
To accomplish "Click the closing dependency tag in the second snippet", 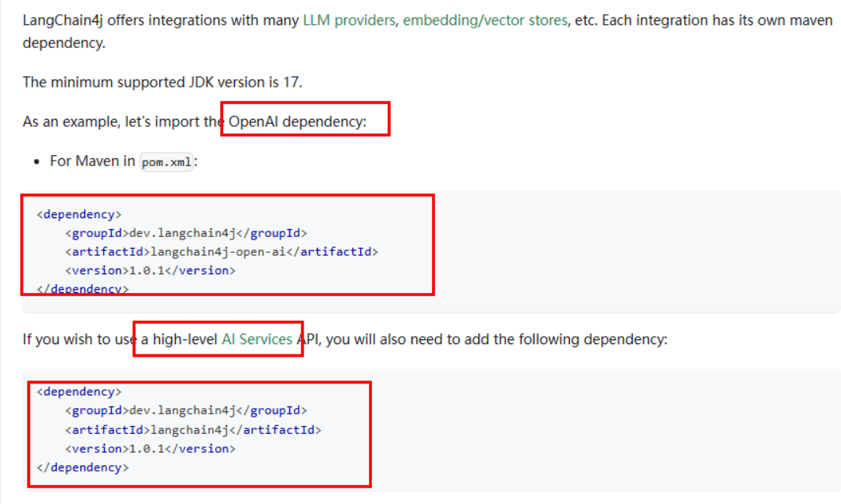I will point(83,468).
